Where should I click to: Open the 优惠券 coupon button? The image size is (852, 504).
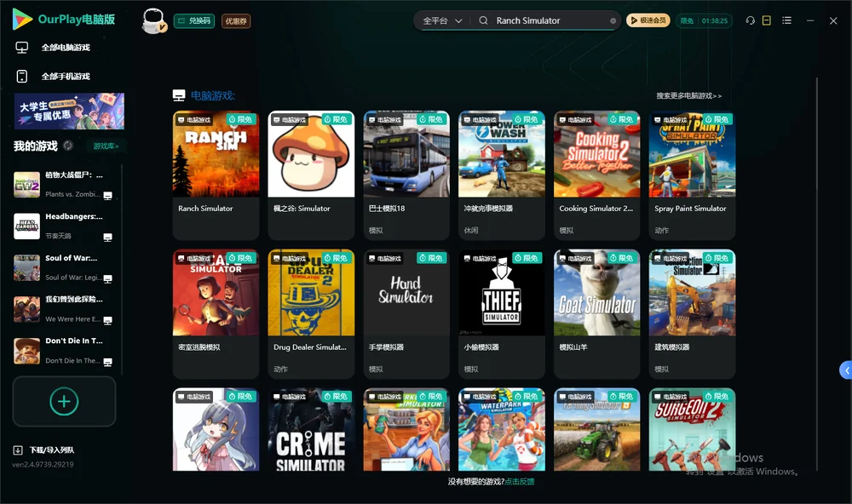pyautogui.click(x=236, y=20)
